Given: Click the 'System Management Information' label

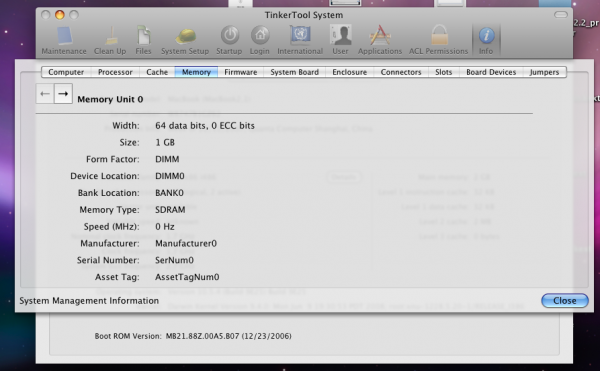Looking at the screenshot, I should tap(89, 301).
